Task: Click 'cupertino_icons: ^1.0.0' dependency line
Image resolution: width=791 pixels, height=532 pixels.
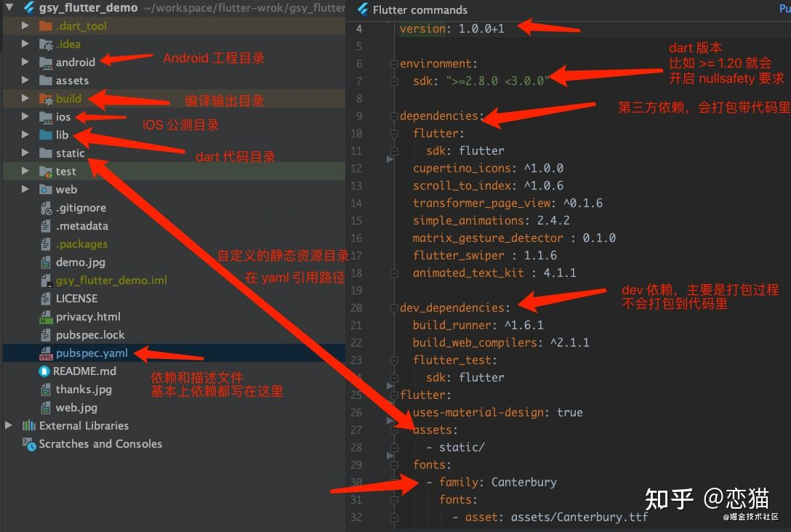Action: pyautogui.click(x=488, y=169)
